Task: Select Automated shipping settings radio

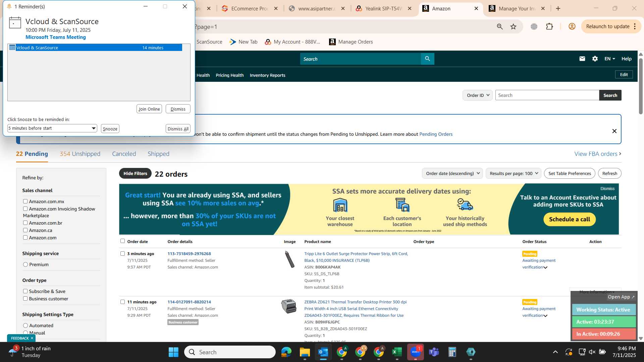Action: (x=25, y=325)
